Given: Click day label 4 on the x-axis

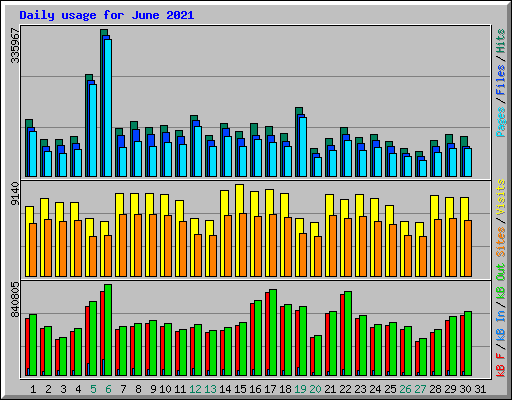Looking at the screenshot, I should click(x=78, y=389).
